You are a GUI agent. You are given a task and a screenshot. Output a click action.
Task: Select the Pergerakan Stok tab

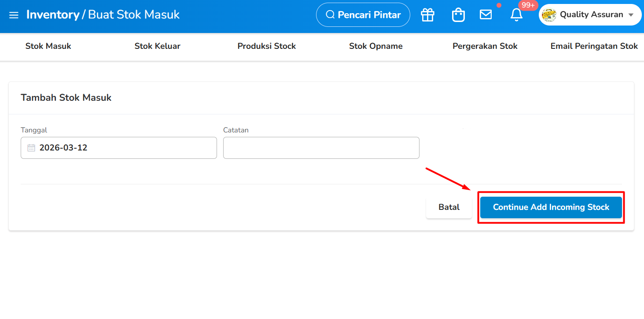(485, 46)
